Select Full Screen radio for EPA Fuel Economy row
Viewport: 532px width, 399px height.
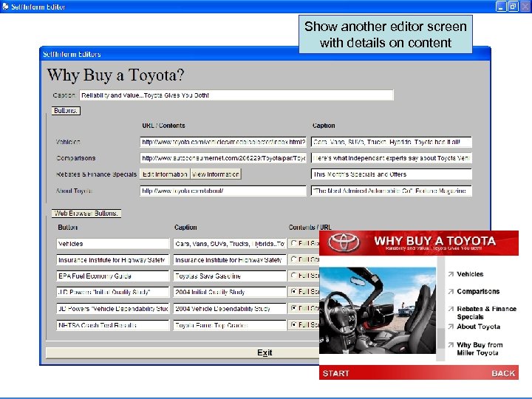point(294,276)
